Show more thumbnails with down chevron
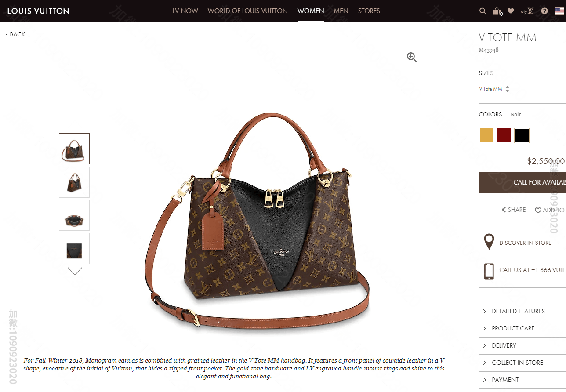566x392 pixels. click(x=75, y=271)
